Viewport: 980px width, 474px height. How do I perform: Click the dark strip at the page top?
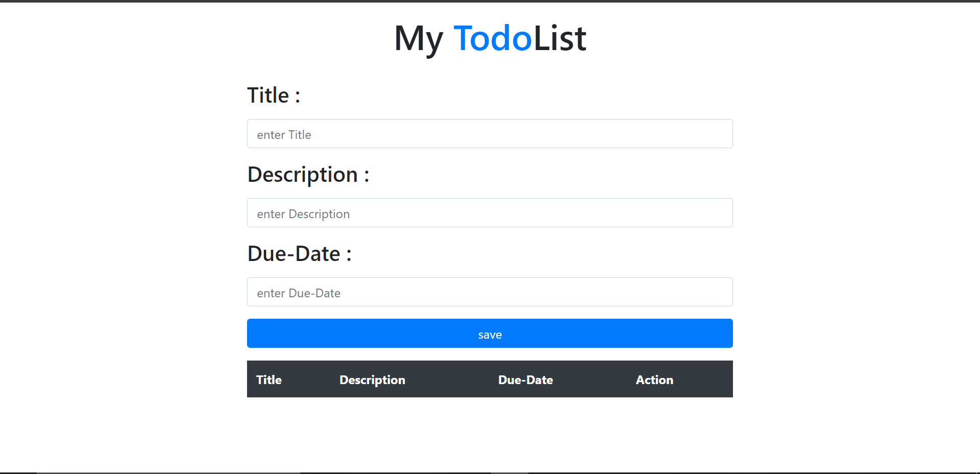tap(490, 1)
